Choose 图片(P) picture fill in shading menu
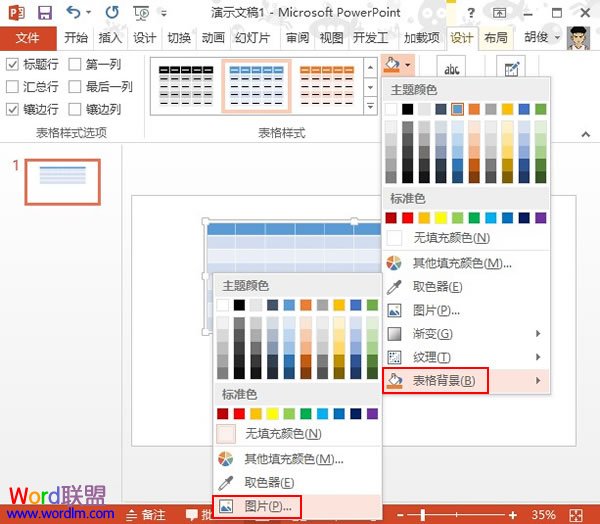 (394, 310)
